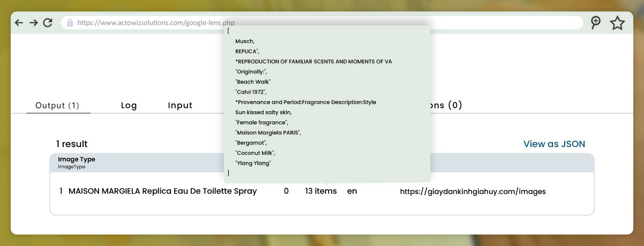The height and width of the screenshot is (246, 644).
Task: Click the padlock icon in address bar
Action: [70, 23]
